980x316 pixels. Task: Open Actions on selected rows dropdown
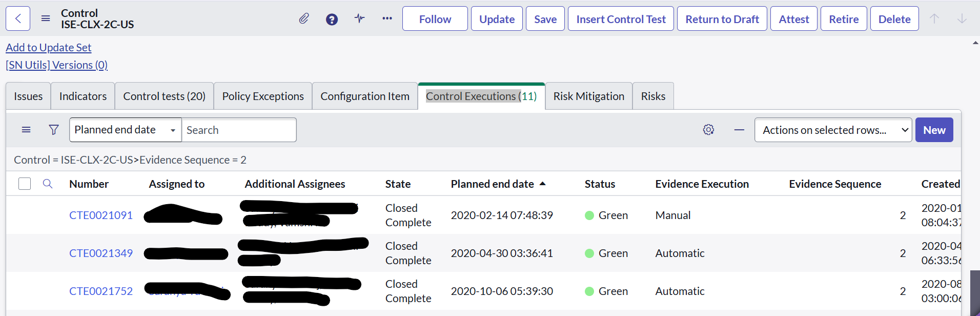point(833,130)
